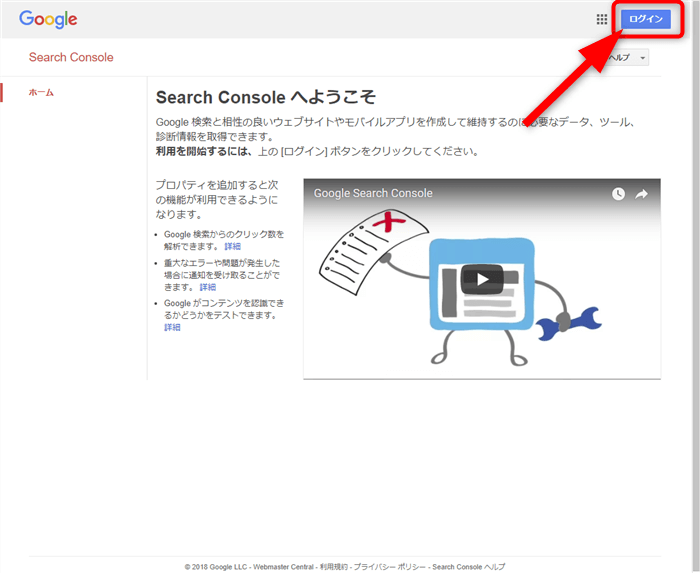
Task: Open Webmaster Central footer link
Action: coord(281,566)
